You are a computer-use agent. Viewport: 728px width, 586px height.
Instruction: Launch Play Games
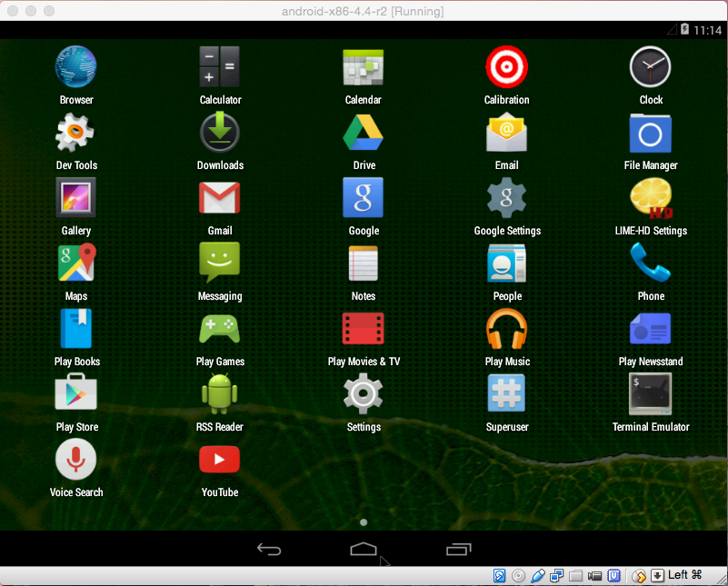[x=220, y=329]
